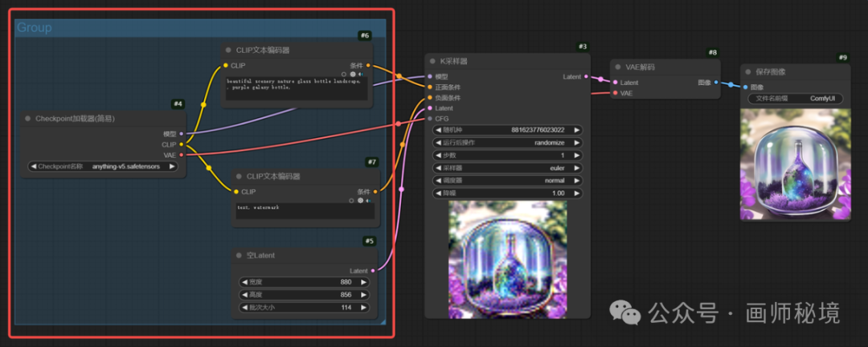868x347 pixels.
Task: Click the Latent input port on K采样器
Action: click(430, 108)
